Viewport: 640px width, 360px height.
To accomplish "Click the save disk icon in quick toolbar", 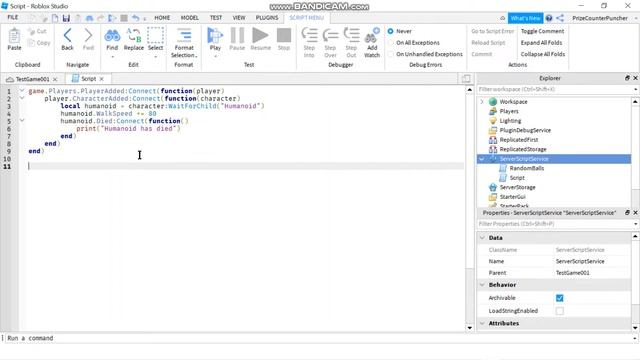I will 66,18.
